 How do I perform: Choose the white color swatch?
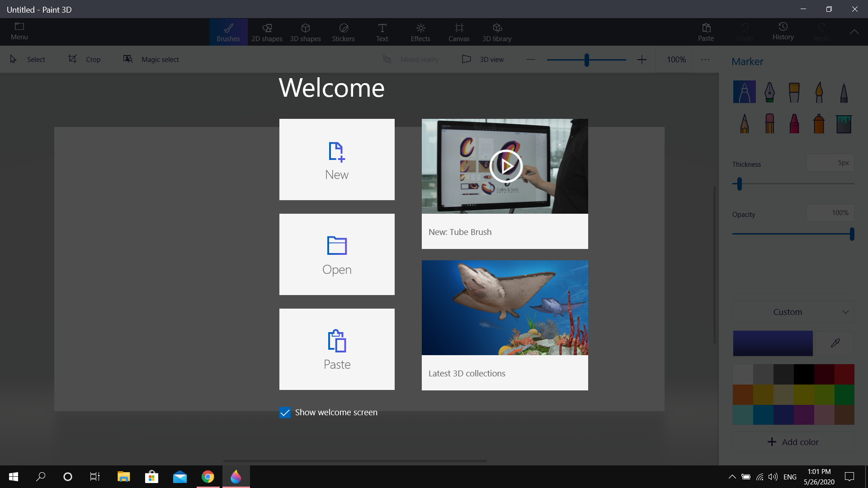(x=742, y=374)
